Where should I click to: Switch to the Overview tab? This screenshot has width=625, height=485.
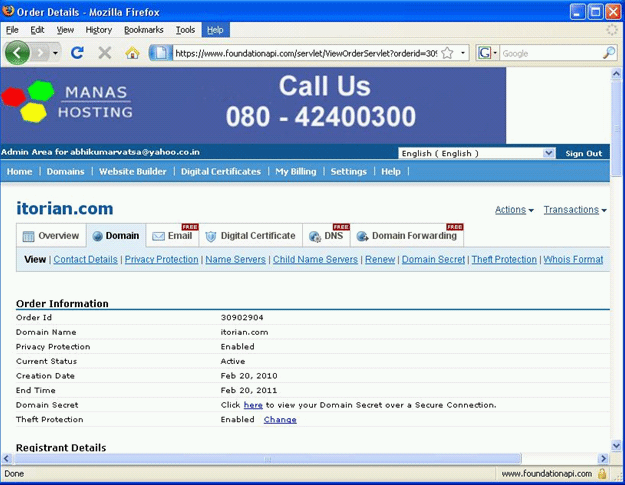tap(51, 236)
